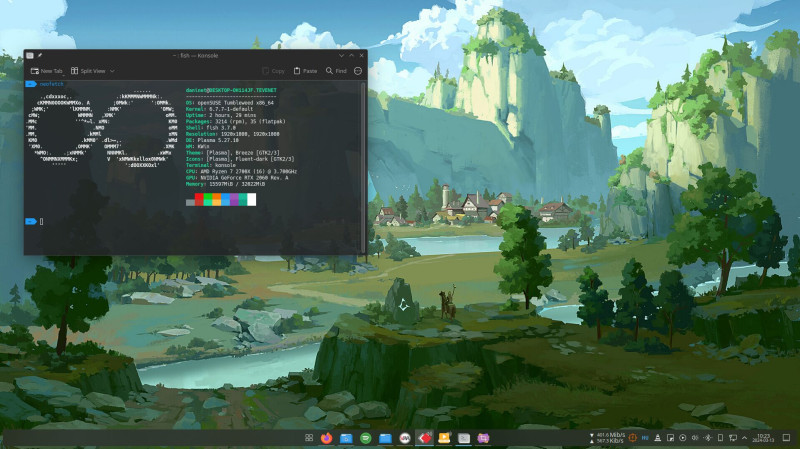Open Spotify from the taskbar
The image size is (800, 449).
[365, 438]
